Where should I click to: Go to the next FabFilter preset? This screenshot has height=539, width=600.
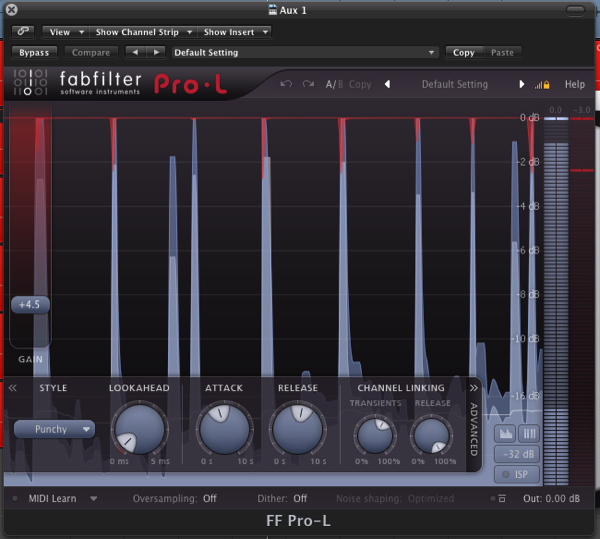522,85
